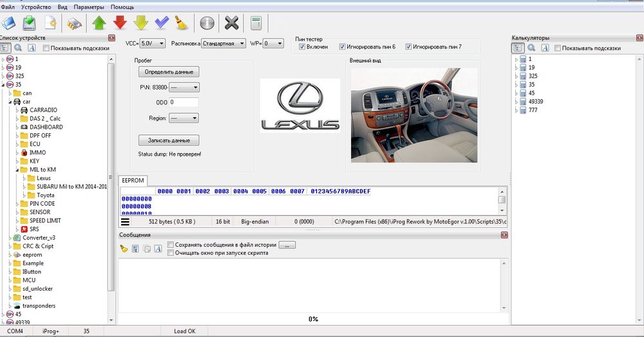Click the EEPROM hex view vertical scrollbar
Screen dimensions: 644x337
tap(502, 201)
